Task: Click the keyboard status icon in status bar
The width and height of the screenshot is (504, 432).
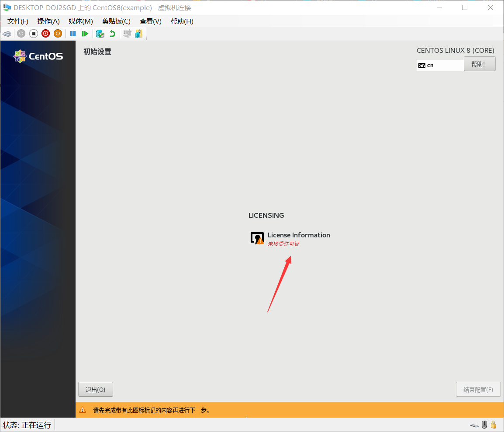Action: pyautogui.click(x=474, y=425)
